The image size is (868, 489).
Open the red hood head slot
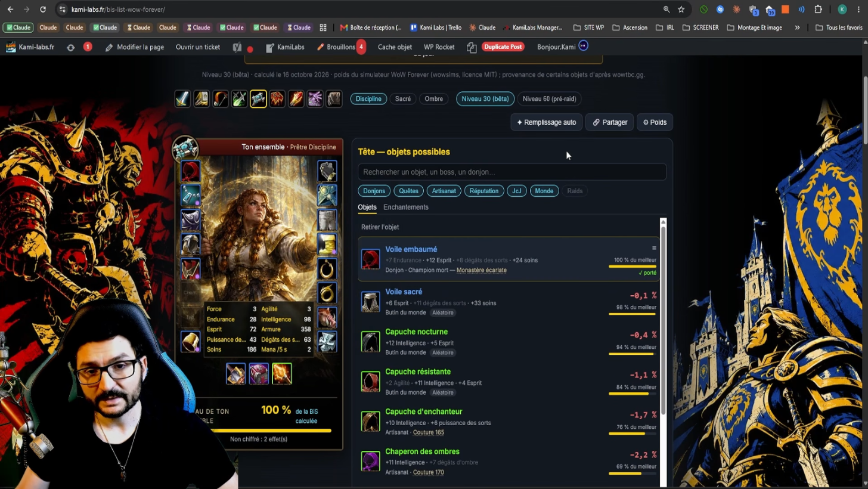point(191,172)
